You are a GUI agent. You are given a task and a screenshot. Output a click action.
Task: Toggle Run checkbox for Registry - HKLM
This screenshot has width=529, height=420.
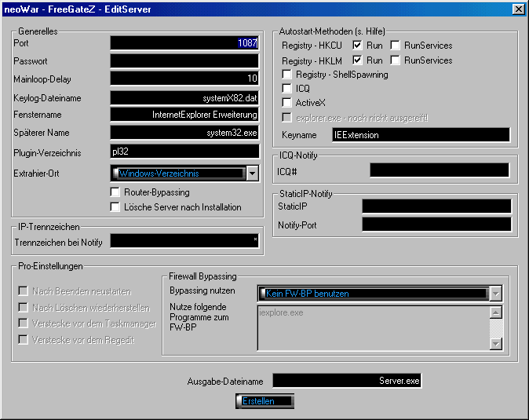click(x=358, y=60)
